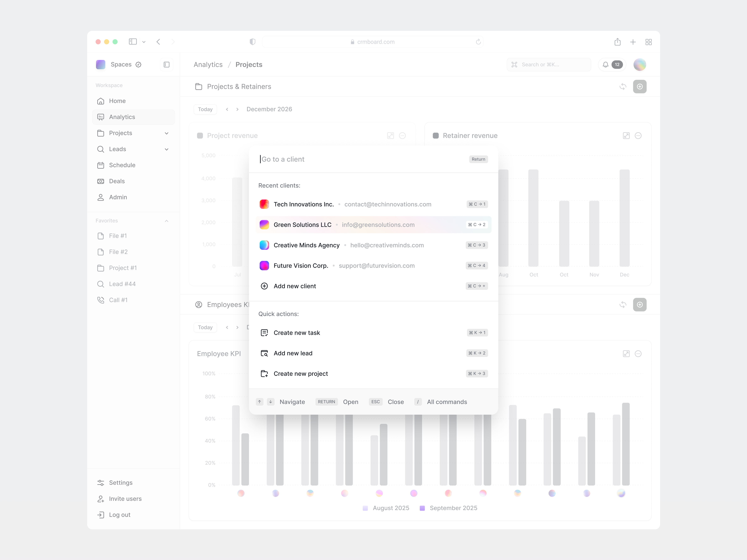Click the August 2025 legend swatch

[x=365, y=508]
